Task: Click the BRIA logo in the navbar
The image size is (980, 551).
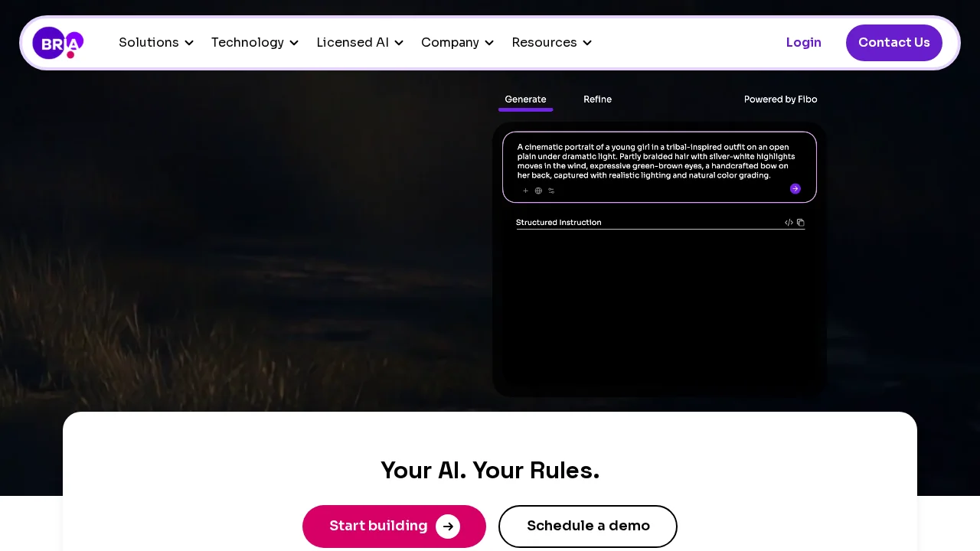Action: 58,43
